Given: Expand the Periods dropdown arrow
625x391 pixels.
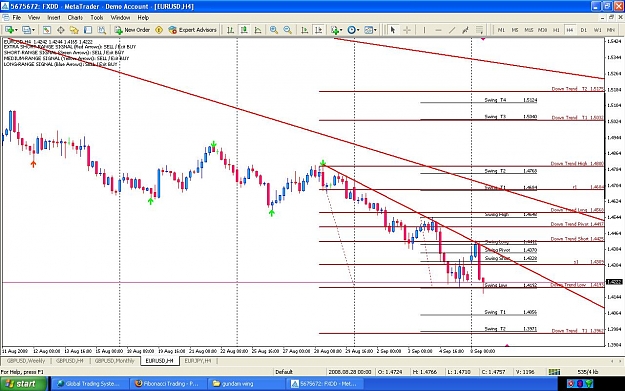Looking at the screenshot, I should [358, 30].
